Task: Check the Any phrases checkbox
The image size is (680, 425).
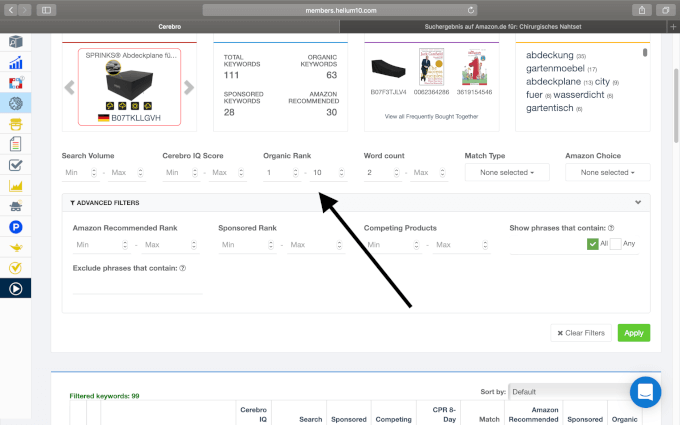Action: pos(616,244)
